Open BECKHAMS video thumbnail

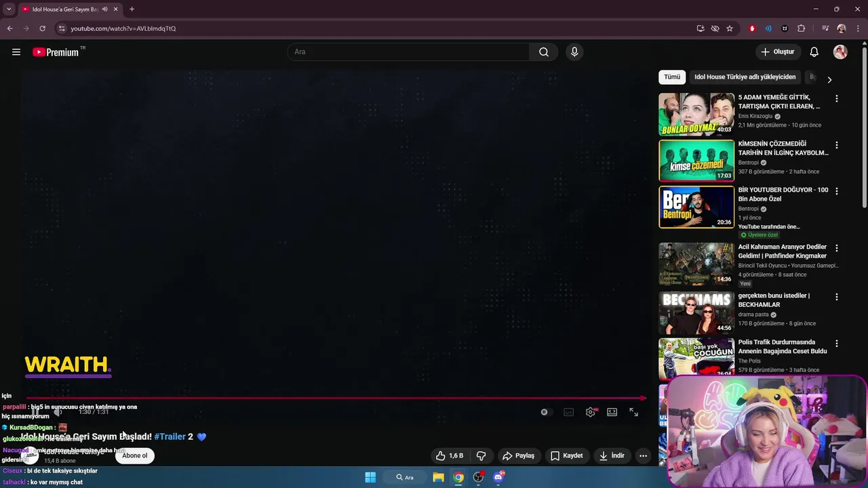coord(696,312)
